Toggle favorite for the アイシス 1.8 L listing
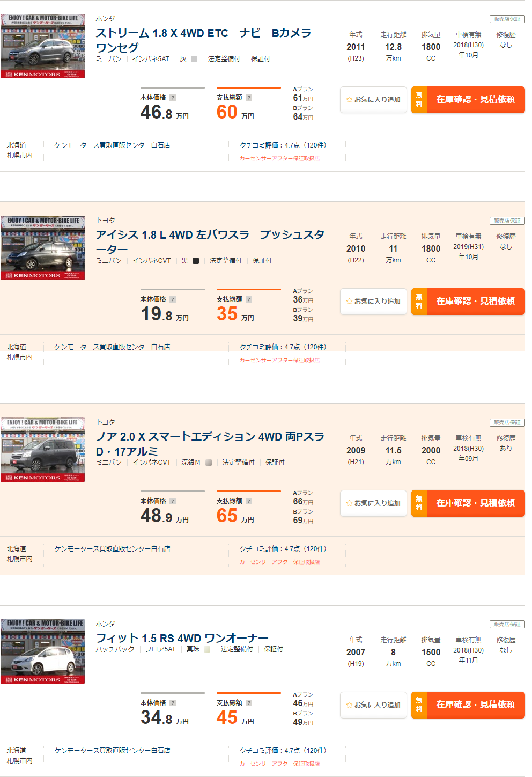 (x=373, y=302)
